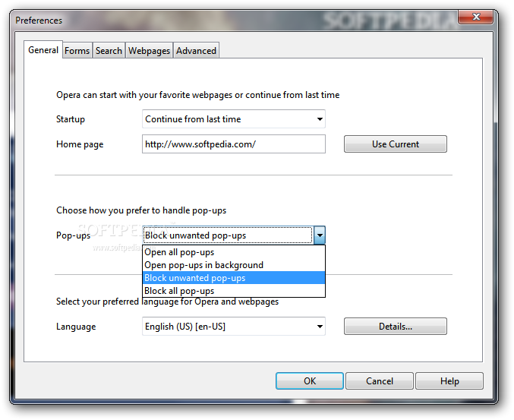
Task: Open the Forms tab
Action: (x=77, y=51)
